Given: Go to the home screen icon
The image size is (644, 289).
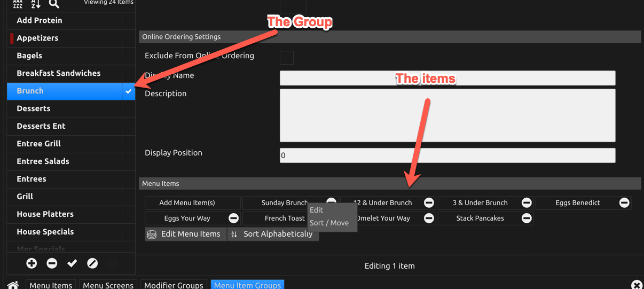Looking at the screenshot, I should click(x=13, y=285).
